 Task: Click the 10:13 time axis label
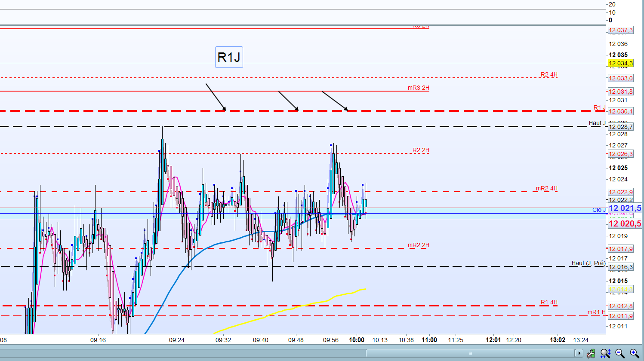click(380, 340)
